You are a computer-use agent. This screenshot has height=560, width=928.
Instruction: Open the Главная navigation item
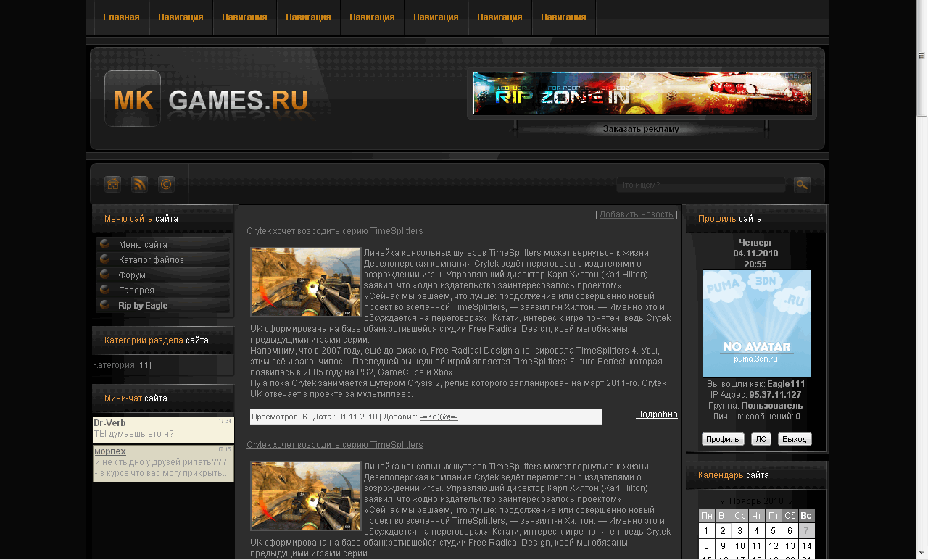pyautogui.click(x=121, y=17)
